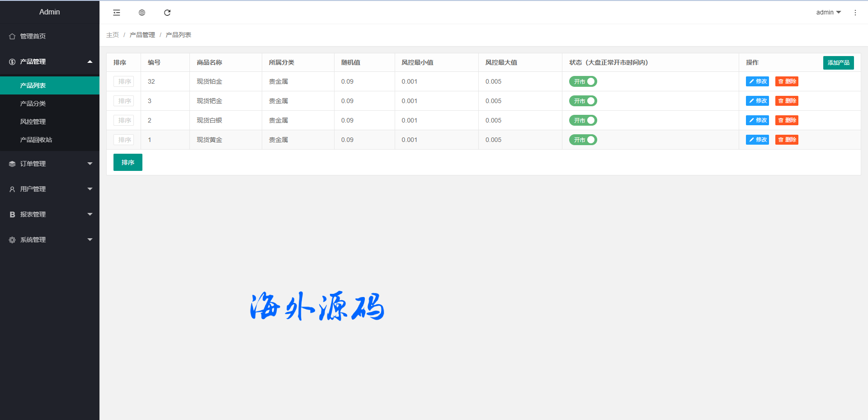Click the gear icon beside 系统管理
This screenshot has height=420, width=868.
tap(12, 240)
